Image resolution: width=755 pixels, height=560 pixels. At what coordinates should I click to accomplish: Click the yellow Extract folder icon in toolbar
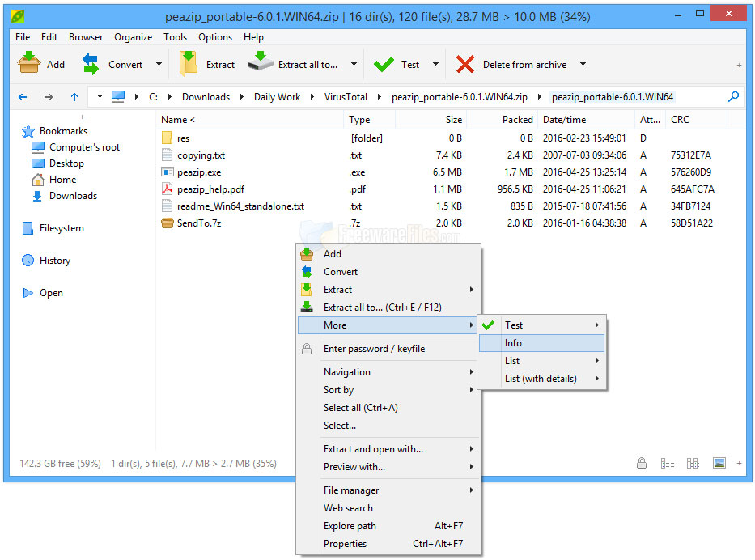(189, 64)
